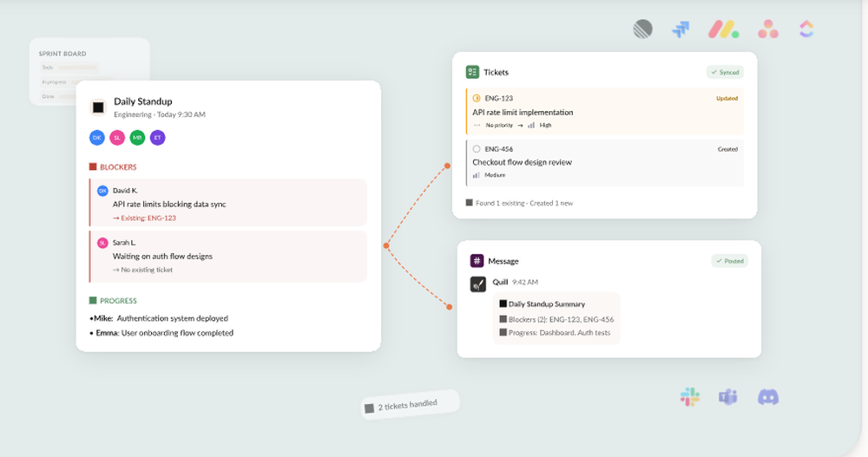Click the orange status icon beside ENG-123 ticket
The height and width of the screenshot is (457, 868).
[x=476, y=98]
